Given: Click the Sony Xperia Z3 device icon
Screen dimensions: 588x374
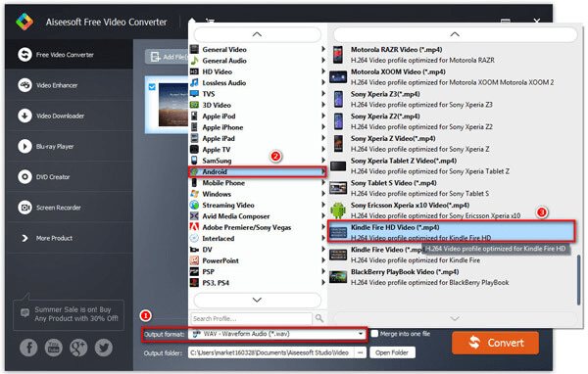Looking at the screenshot, I should (338, 99).
